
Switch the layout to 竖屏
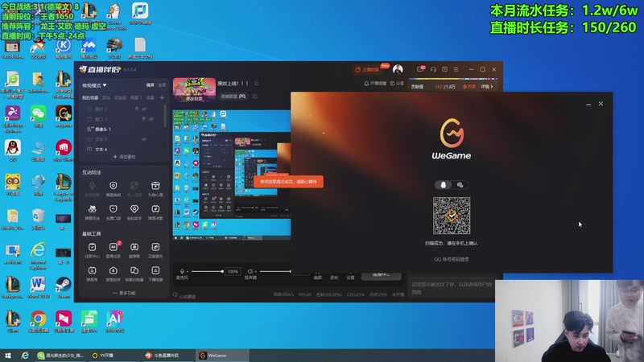tap(162, 85)
